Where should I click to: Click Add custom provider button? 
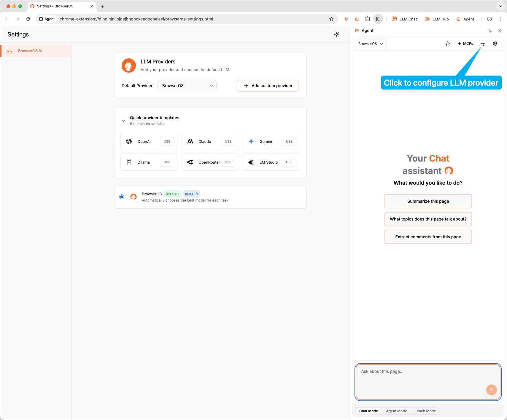click(x=268, y=86)
